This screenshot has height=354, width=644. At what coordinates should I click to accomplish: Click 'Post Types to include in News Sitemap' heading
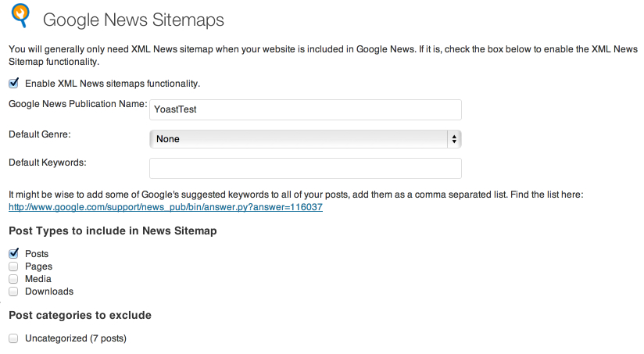click(113, 231)
